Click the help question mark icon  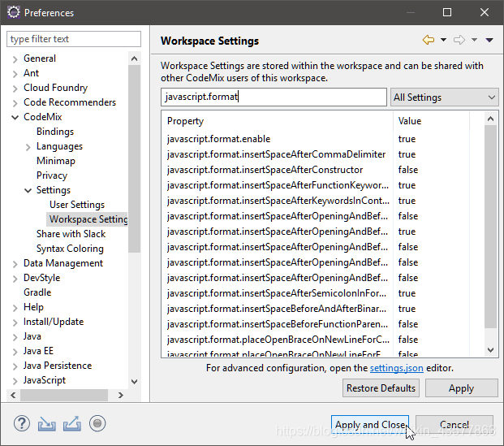pos(22,423)
